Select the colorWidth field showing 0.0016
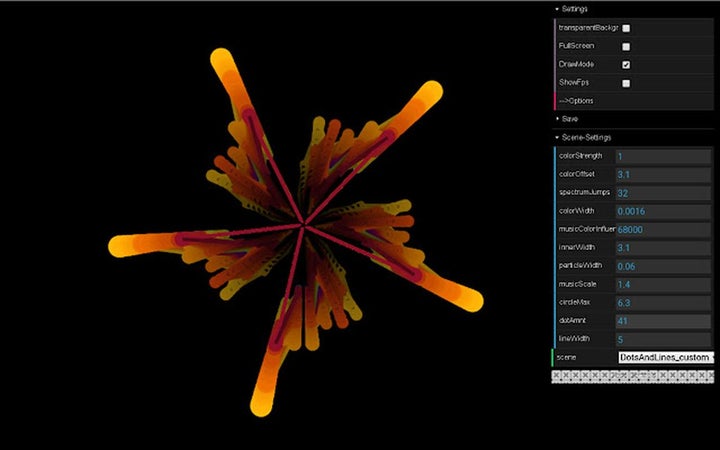 [662, 211]
